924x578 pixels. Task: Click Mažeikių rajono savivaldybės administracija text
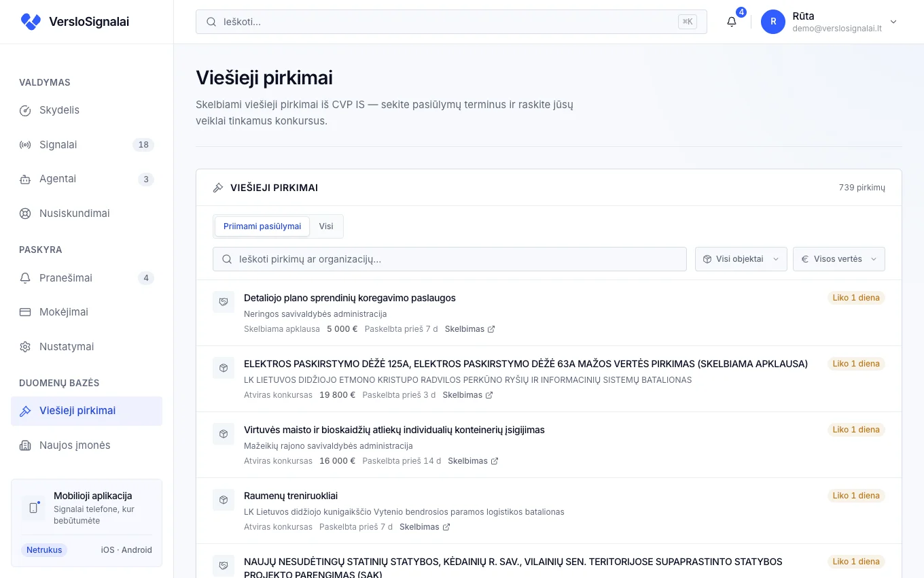[x=328, y=446]
